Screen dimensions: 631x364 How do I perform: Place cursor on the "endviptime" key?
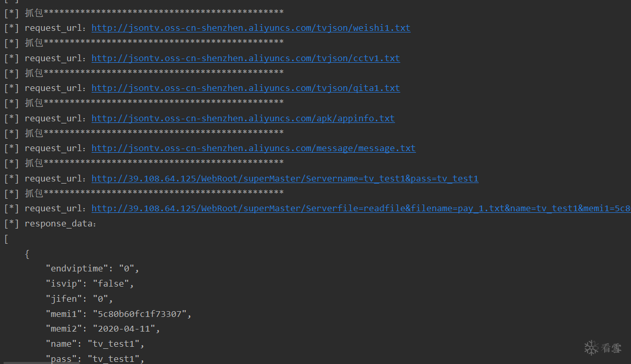[77, 269]
